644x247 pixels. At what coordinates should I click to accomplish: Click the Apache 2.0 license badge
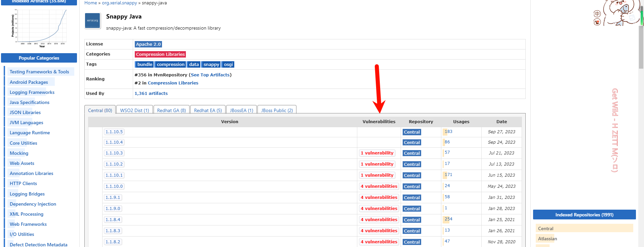(x=148, y=44)
